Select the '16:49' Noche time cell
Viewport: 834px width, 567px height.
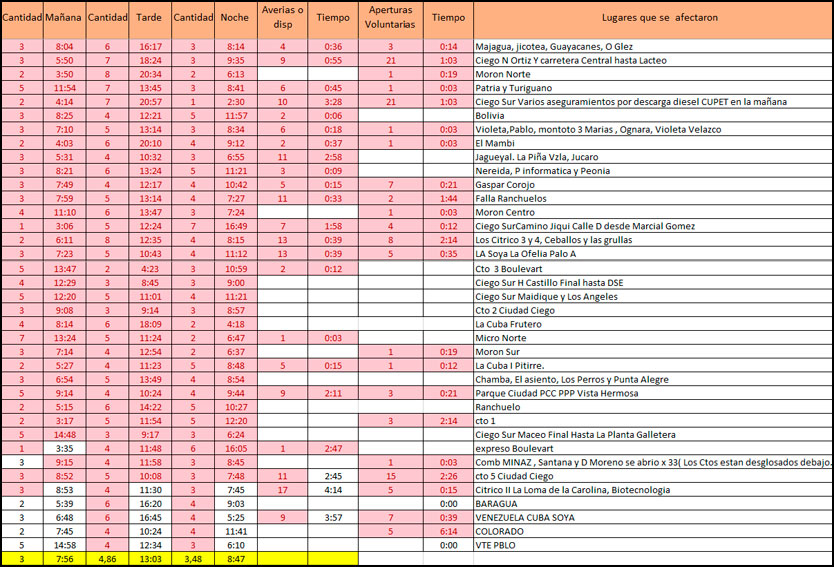pyautogui.click(x=236, y=226)
